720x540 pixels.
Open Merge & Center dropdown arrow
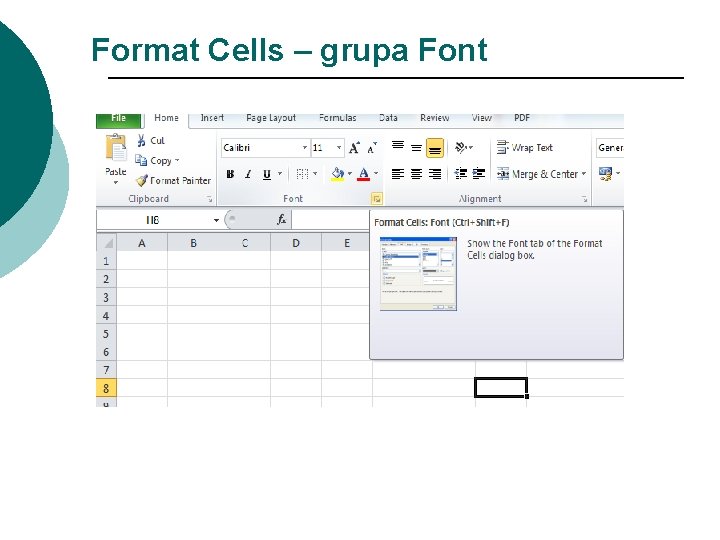click(584, 174)
